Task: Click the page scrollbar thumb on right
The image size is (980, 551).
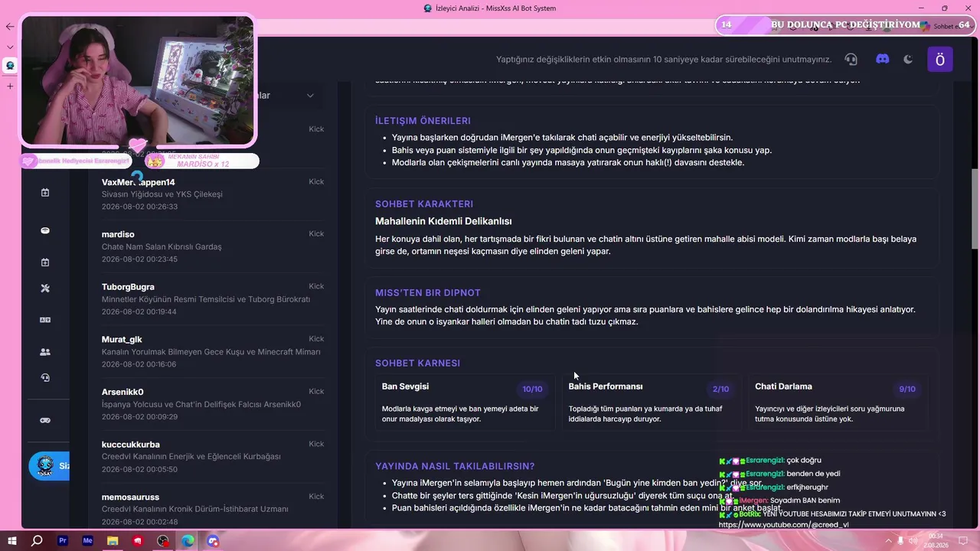Action: pos(975,208)
